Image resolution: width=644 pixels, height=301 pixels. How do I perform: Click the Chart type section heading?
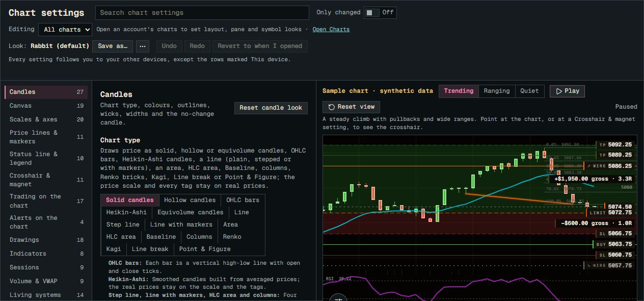pyautogui.click(x=120, y=140)
